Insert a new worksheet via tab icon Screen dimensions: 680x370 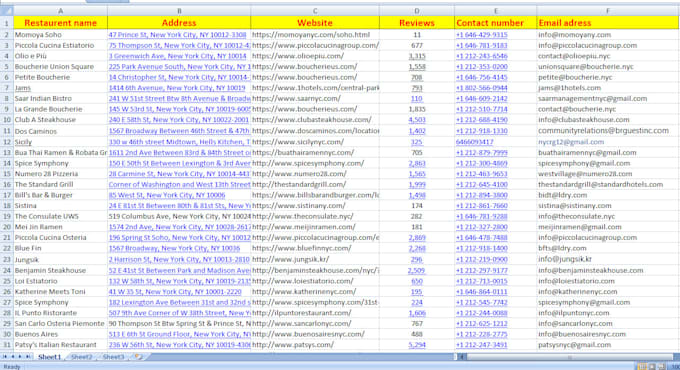coord(138,357)
